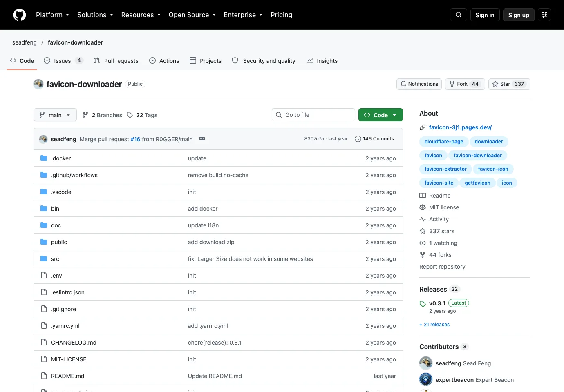Expand the Platform menu
Screen dimensions: 564x392
pos(52,15)
